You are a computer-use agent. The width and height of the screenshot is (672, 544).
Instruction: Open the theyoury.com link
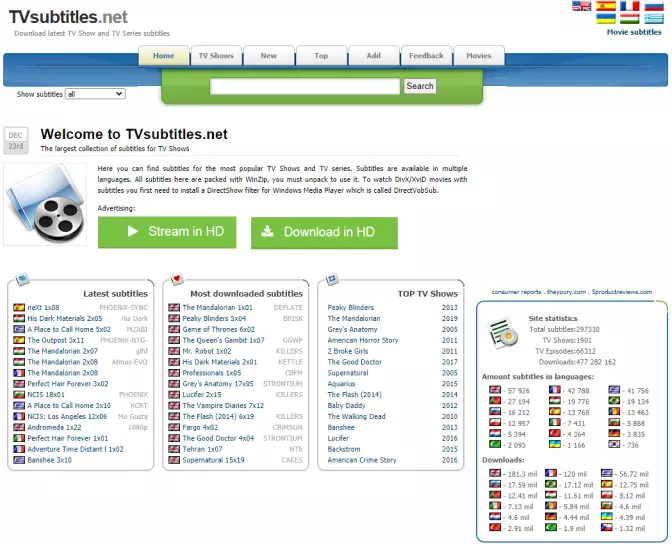[566, 292]
